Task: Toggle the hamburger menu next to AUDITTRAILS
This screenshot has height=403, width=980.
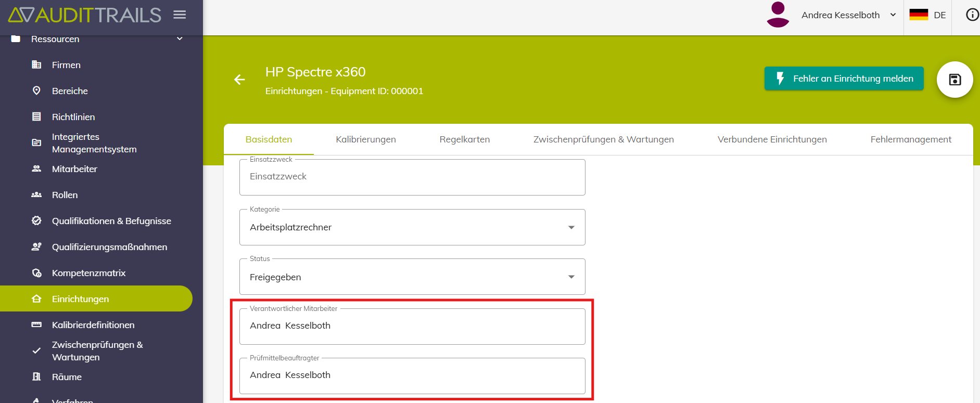Action: coord(180,15)
